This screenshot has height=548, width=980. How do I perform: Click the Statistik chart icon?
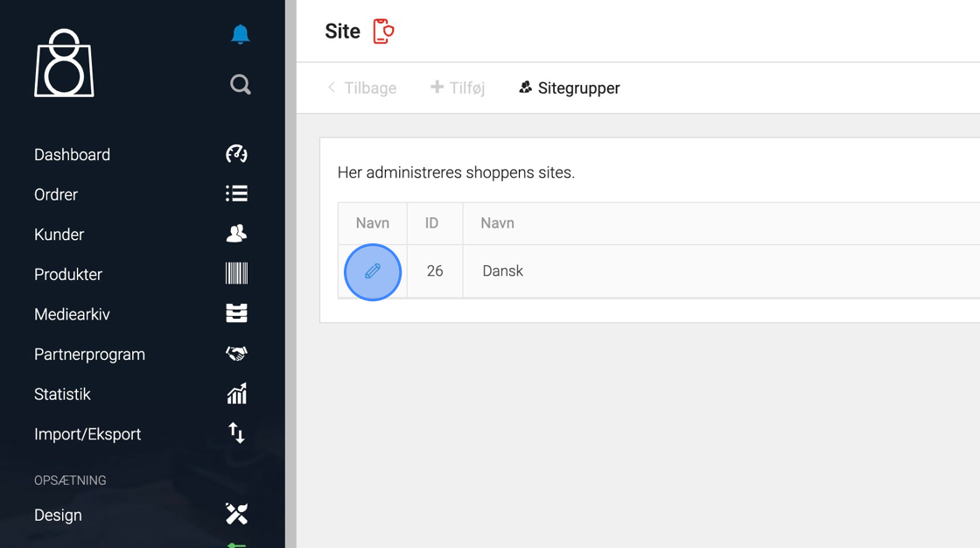[x=236, y=394]
